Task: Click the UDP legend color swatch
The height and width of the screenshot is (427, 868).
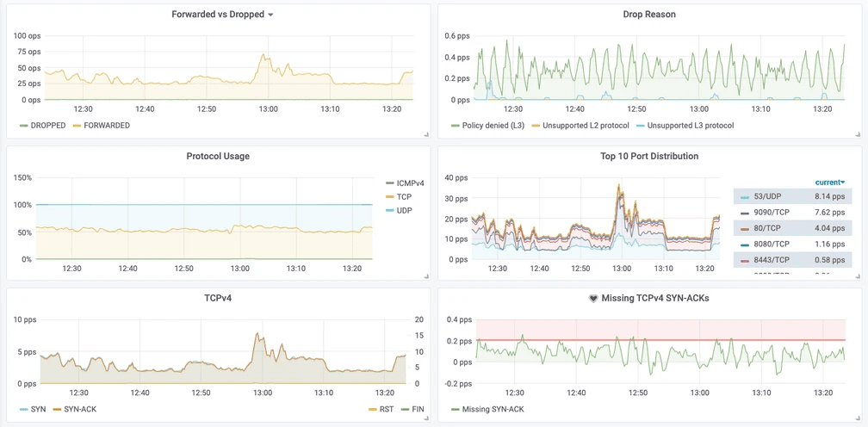Action: 389,211
